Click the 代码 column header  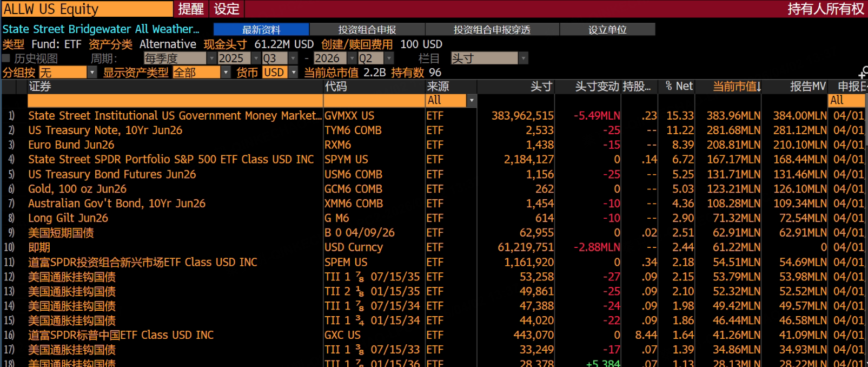click(x=336, y=87)
